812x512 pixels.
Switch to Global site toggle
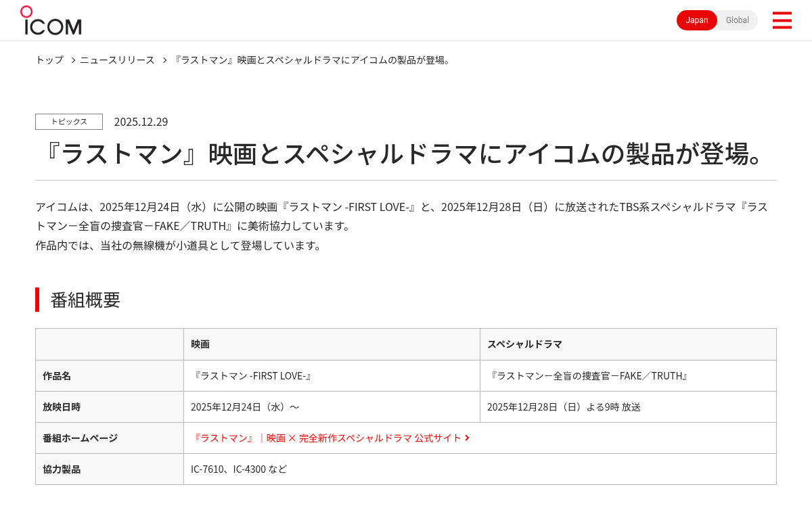[x=738, y=20]
